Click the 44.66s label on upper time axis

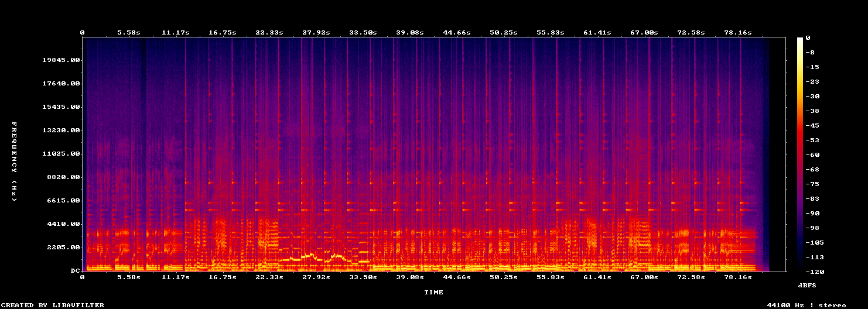pos(457,33)
